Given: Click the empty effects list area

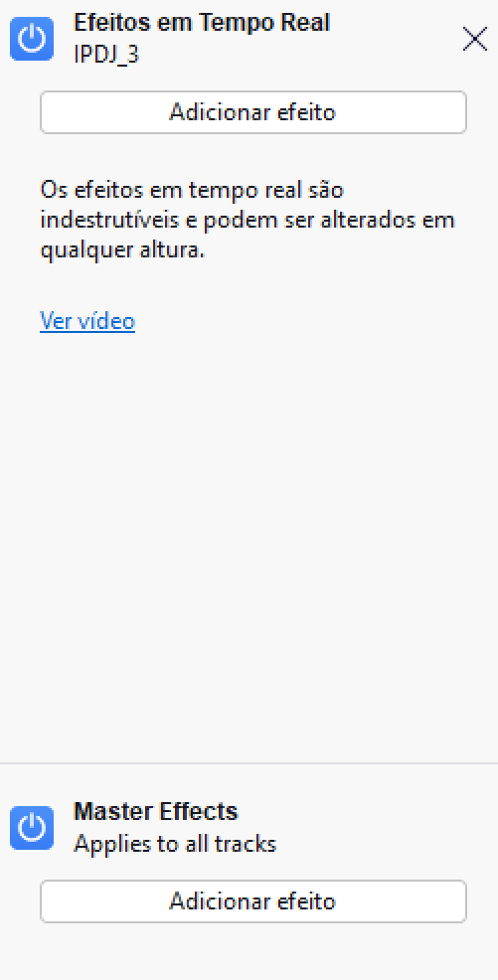Looking at the screenshot, I should click(249, 544).
